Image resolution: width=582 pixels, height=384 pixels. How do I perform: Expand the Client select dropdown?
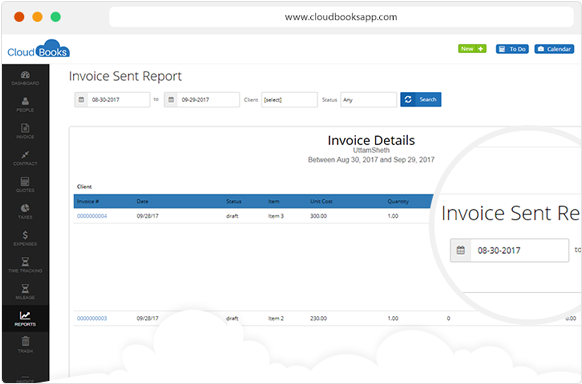[x=290, y=99]
